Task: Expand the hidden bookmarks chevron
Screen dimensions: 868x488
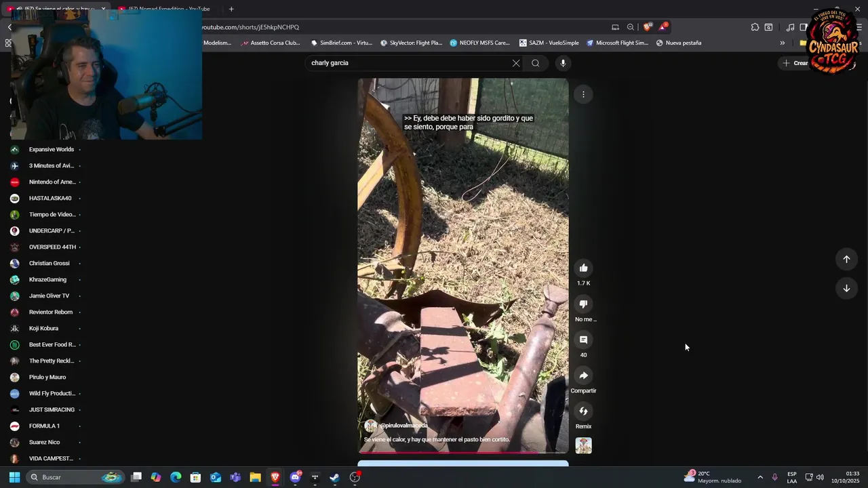Action: [782, 43]
